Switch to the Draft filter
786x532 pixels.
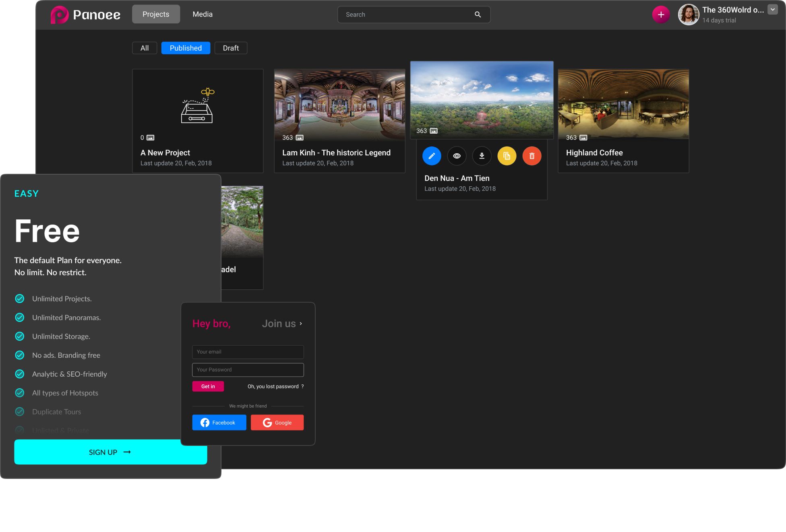(x=231, y=48)
